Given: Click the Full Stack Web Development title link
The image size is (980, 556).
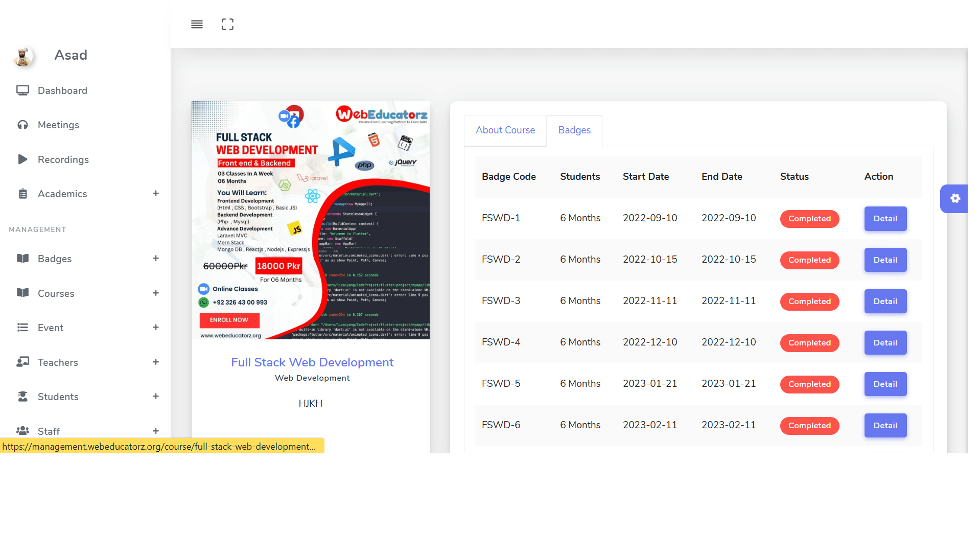Looking at the screenshot, I should tap(312, 362).
